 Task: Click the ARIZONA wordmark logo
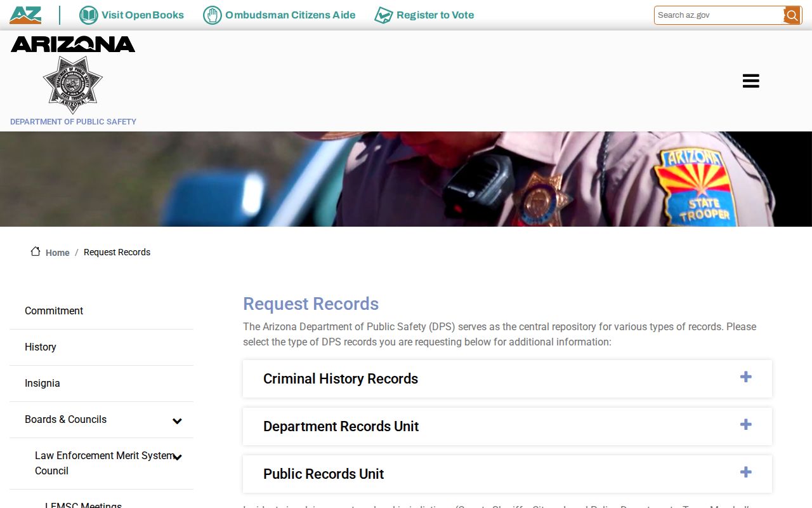click(x=73, y=44)
